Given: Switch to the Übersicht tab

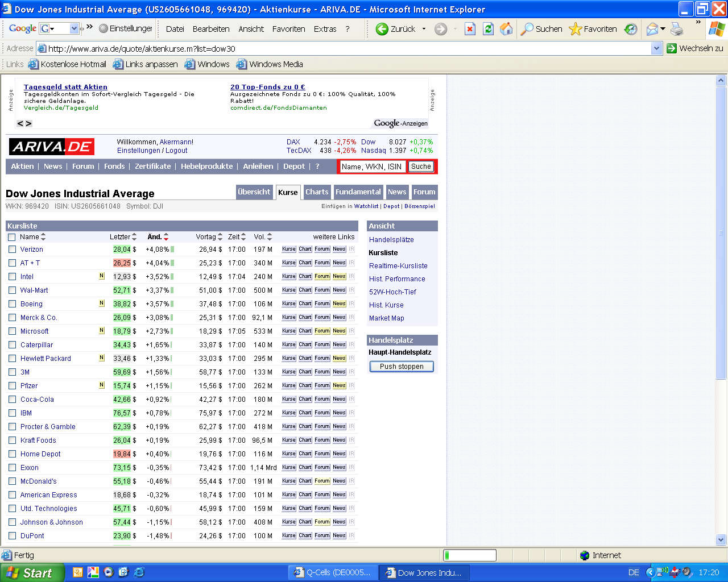Looking at the screenshot, I should click(x=254, y=192).
